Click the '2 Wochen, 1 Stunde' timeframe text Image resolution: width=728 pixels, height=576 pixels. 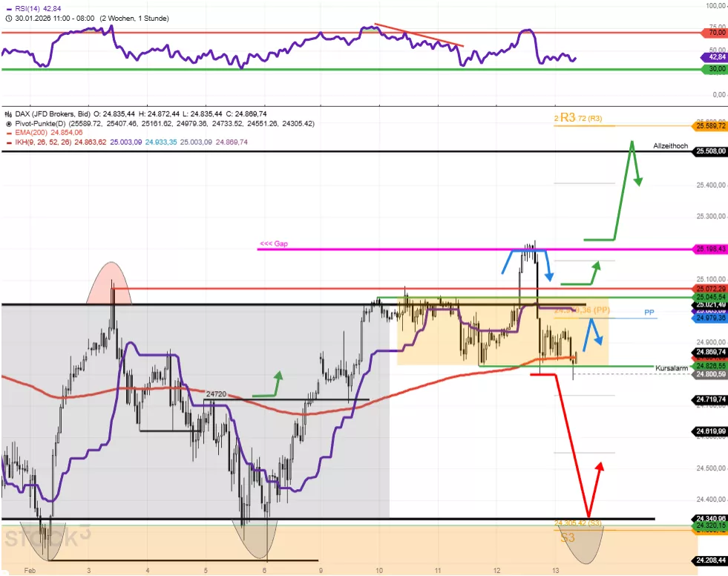[x=134, y=18]
